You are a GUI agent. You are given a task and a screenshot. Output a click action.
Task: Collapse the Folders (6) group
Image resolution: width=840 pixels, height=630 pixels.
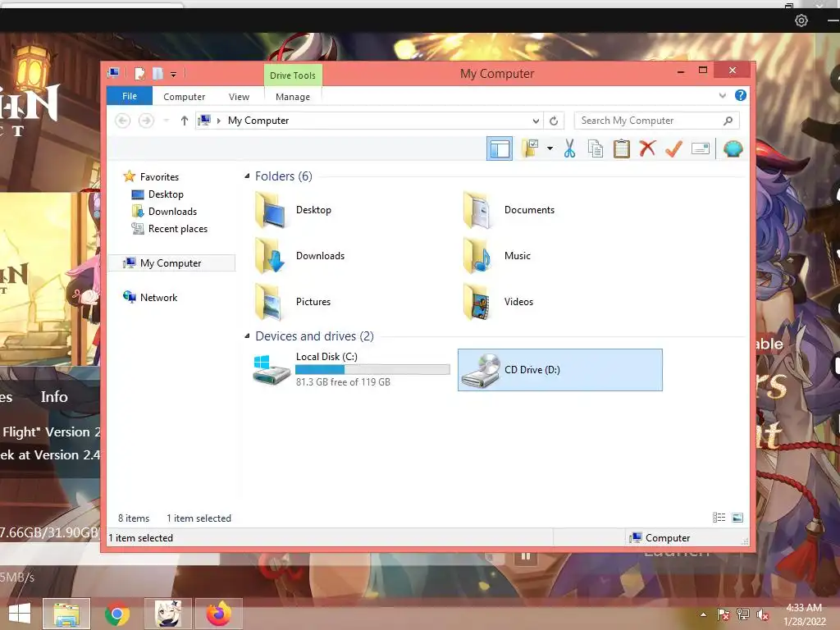coord(247,176)
